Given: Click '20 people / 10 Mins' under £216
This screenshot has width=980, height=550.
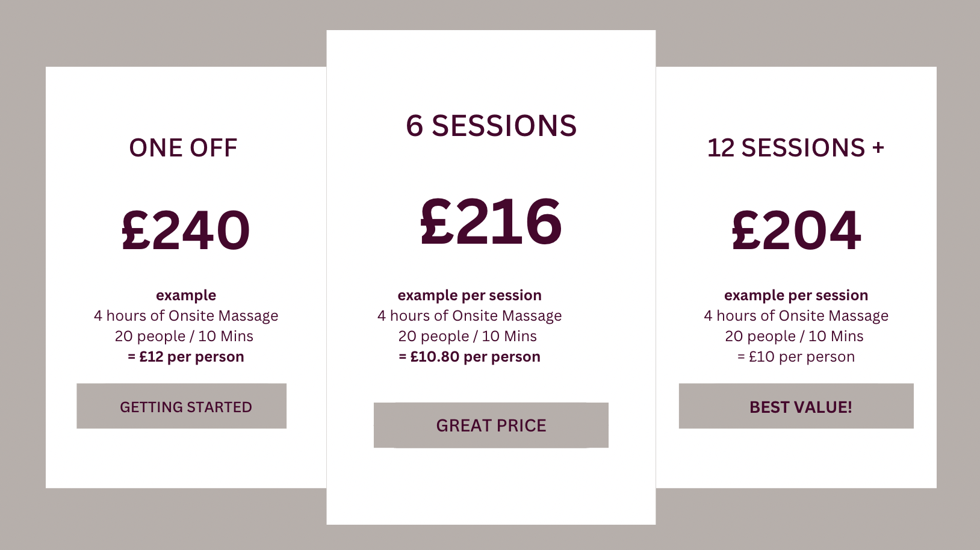Looking at the screenshot, I should pyautogui.click(x=468, y=336).
